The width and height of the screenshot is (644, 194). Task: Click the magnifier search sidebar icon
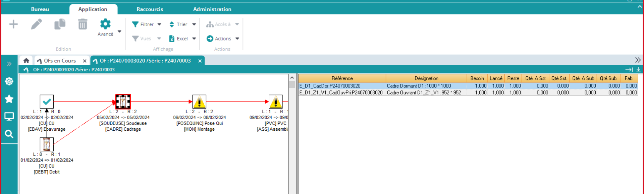(x=9, y=134)
